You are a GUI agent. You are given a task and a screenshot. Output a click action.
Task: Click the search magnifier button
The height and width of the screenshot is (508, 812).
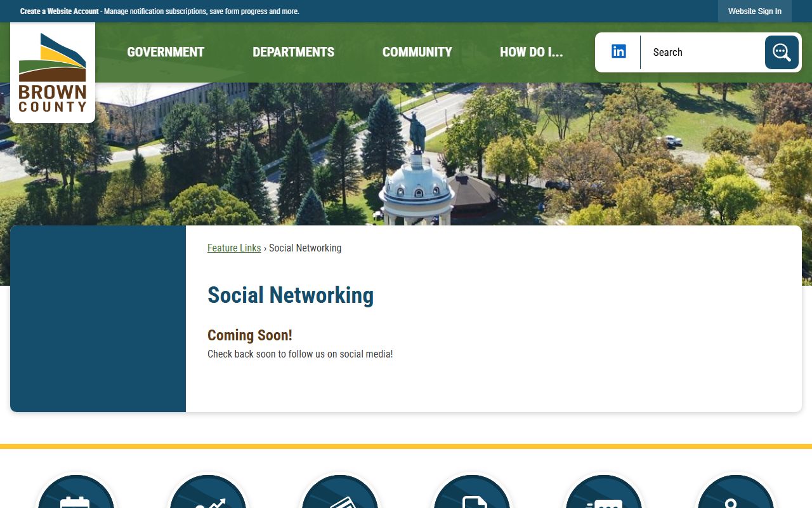(782, 52)
